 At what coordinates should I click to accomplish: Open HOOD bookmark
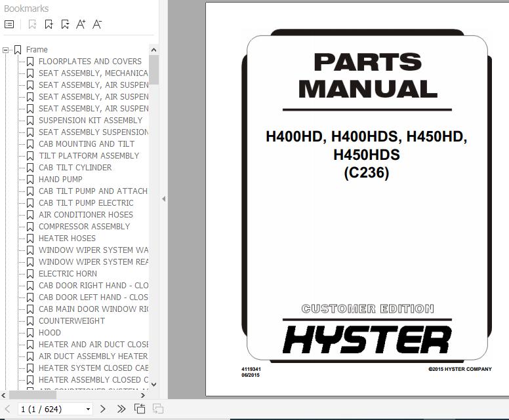pos(50,333)
